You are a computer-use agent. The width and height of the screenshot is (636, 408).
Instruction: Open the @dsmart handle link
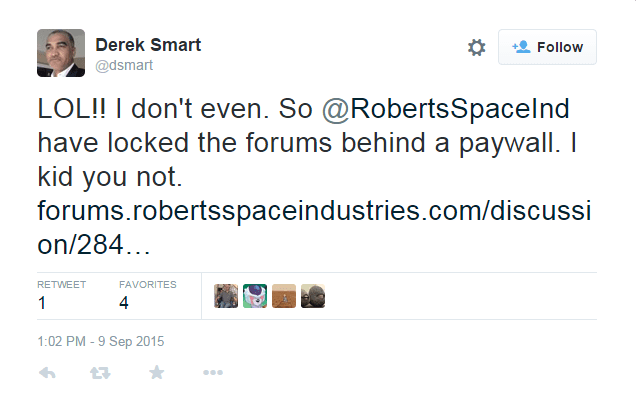point(124,65)
